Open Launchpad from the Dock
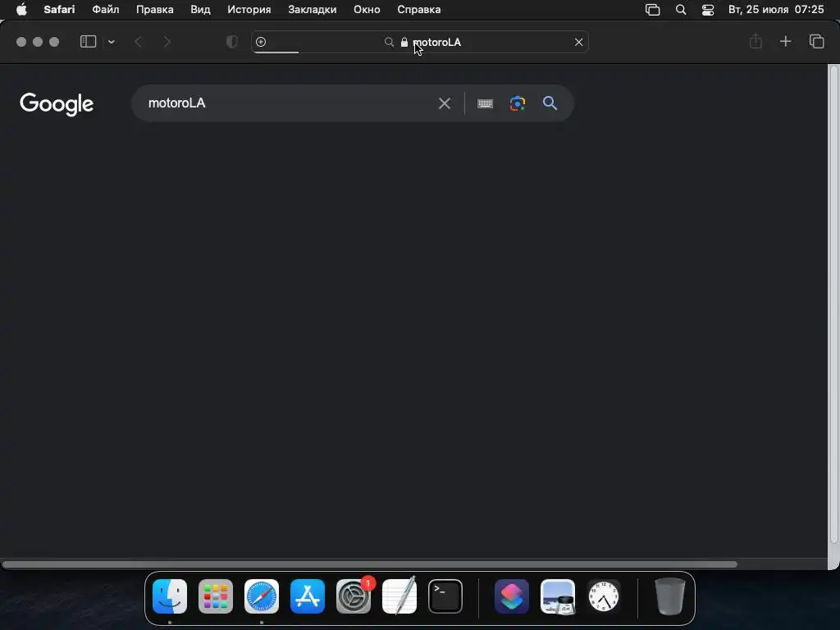The height and width of the screenshot is (630, 840). tap(216, 596)
